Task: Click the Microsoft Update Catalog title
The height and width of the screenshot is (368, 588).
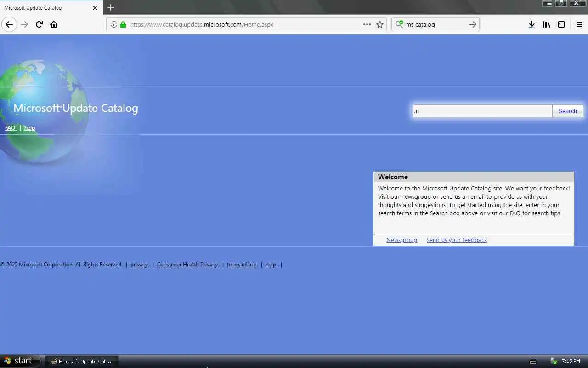Action: (76, 108)
